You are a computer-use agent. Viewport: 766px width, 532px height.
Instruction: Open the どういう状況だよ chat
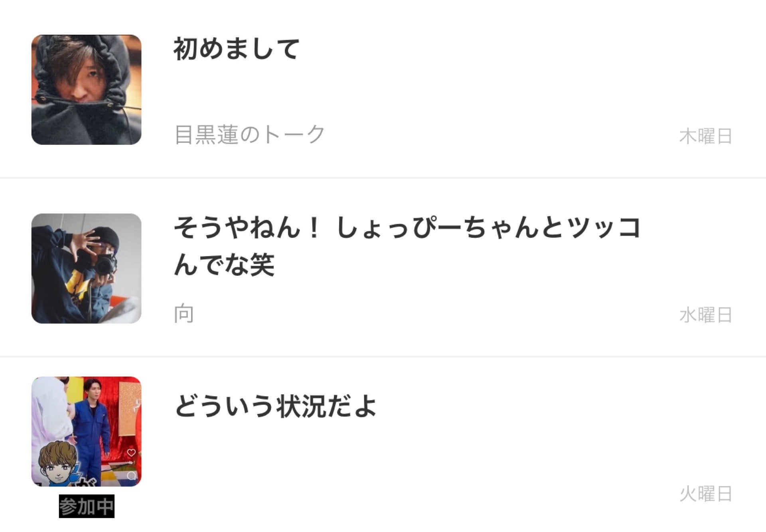275,406
